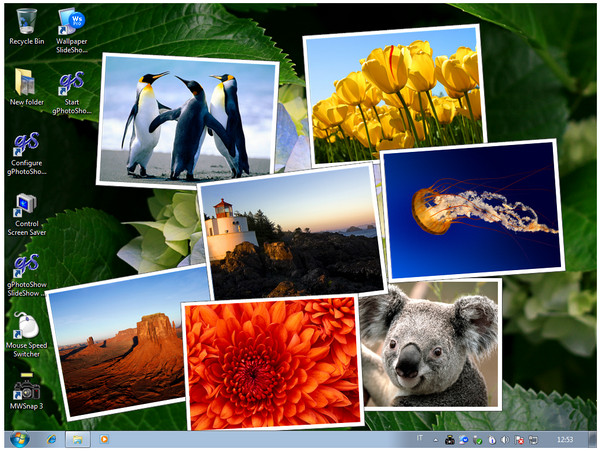Click the network connection tray icon
Screen dimensions: 600x451
533,440
